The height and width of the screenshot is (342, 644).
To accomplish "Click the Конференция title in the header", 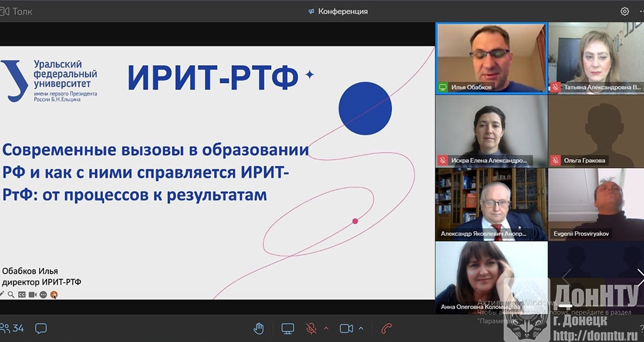I will tap(343, 11).
